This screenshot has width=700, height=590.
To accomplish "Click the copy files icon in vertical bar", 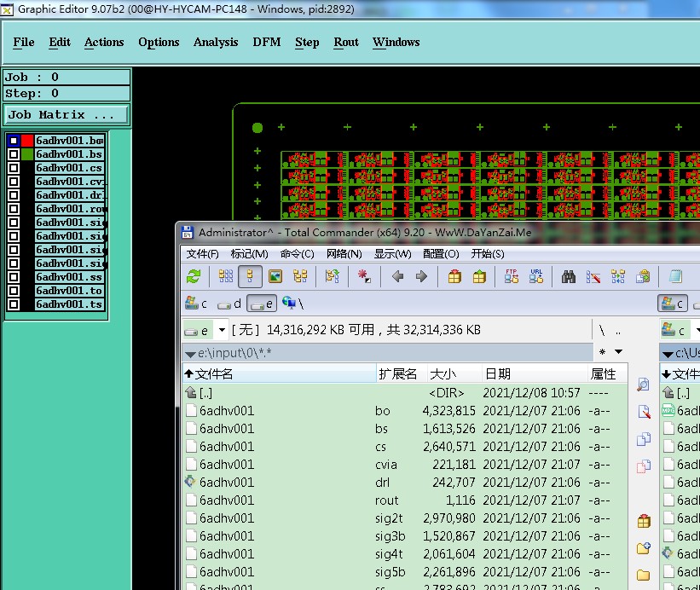I will pyautogui.click(x=644, y=439).
